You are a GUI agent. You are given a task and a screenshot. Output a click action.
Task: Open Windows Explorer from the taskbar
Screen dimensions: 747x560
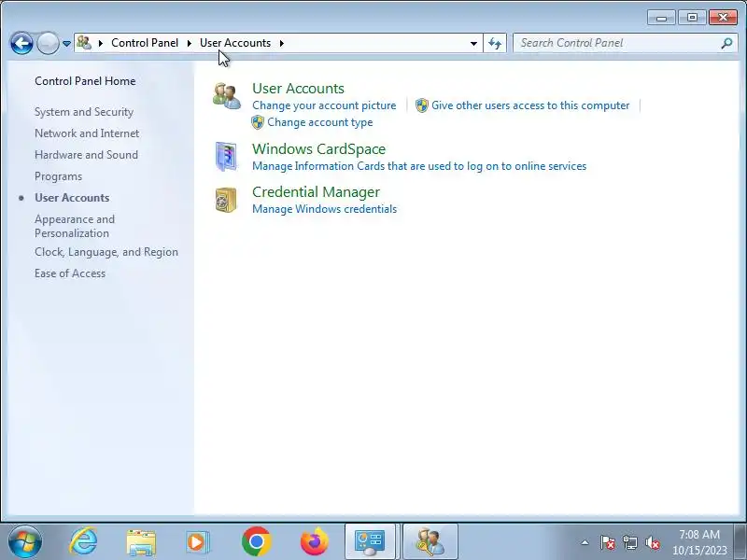141,542
